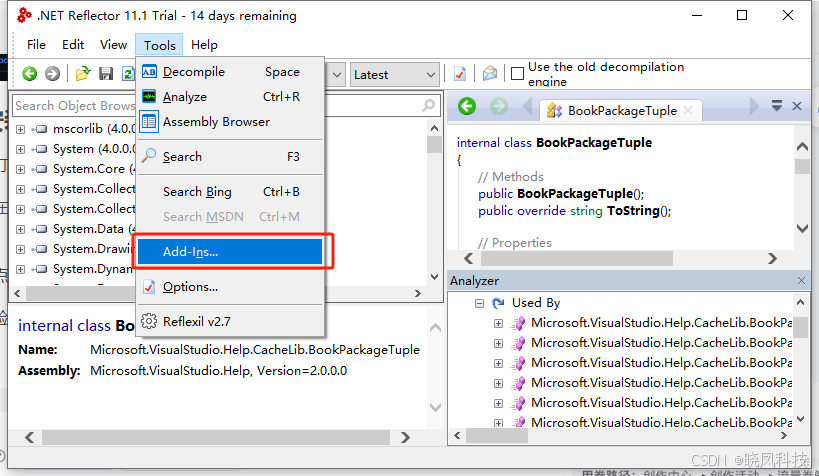
Task: Expand the System.Dynam tree node
Action: pyautogui.click(x=20, y=269)
